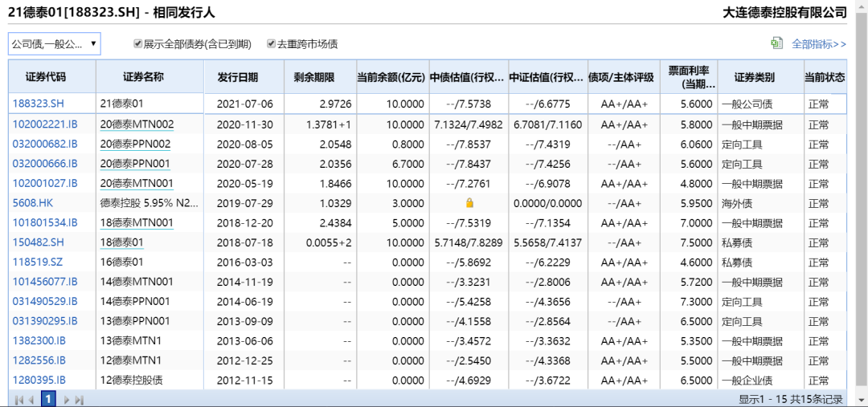Click 18德泰01 bond name
This screenshot has width=868, height=407.
122,242
